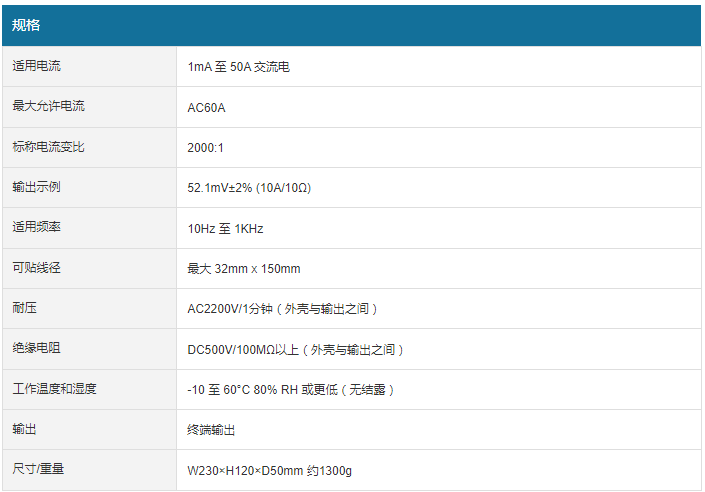Click the 输出示例 row label

[x=36, y=187]
